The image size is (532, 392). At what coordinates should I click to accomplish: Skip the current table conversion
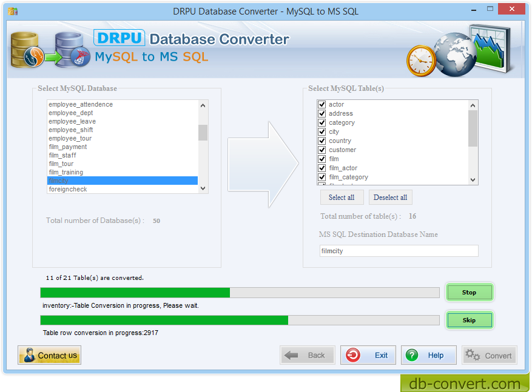click(470, 320)
